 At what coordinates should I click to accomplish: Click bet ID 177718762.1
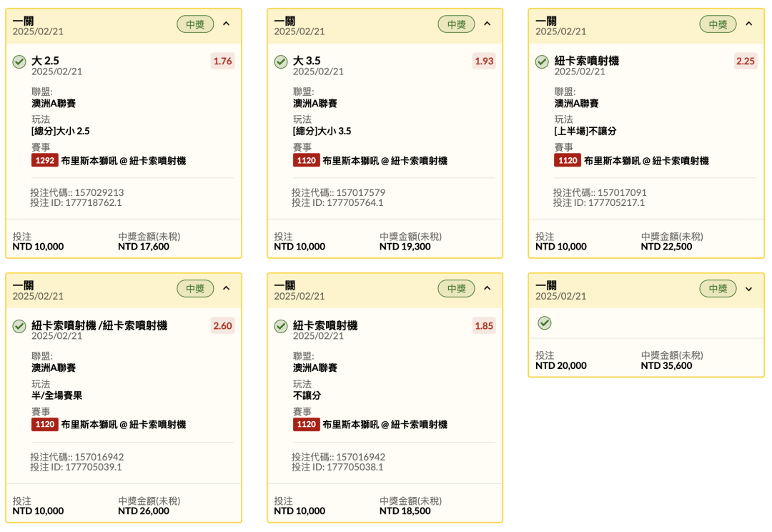[76, 202]
